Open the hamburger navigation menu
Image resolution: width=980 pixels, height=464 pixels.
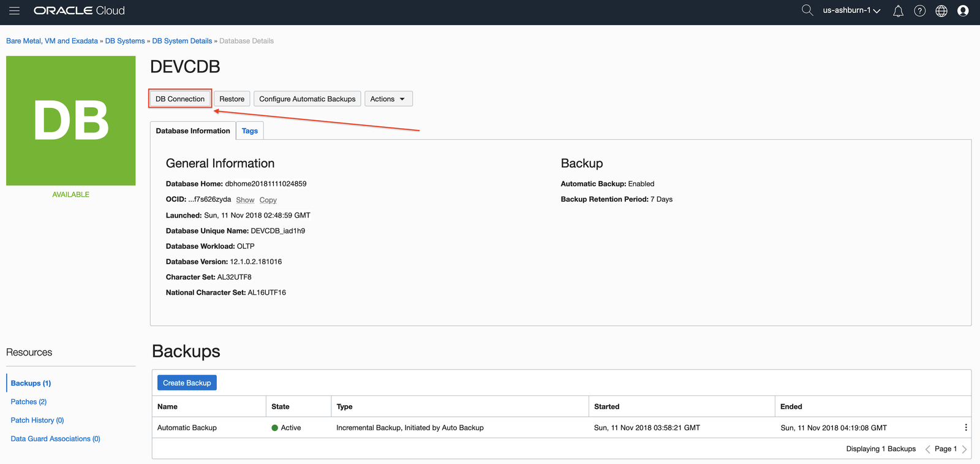[x=14, y=10]
